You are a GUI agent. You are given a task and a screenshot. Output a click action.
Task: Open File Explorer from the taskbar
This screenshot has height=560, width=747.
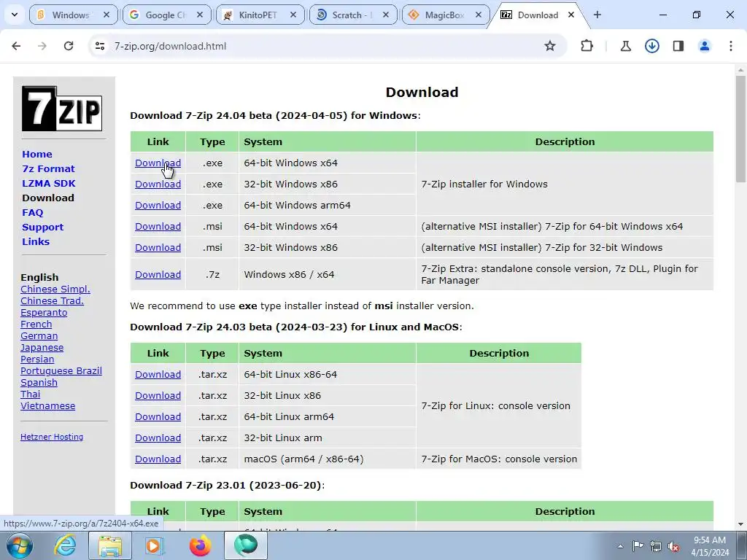coord(110,545)
